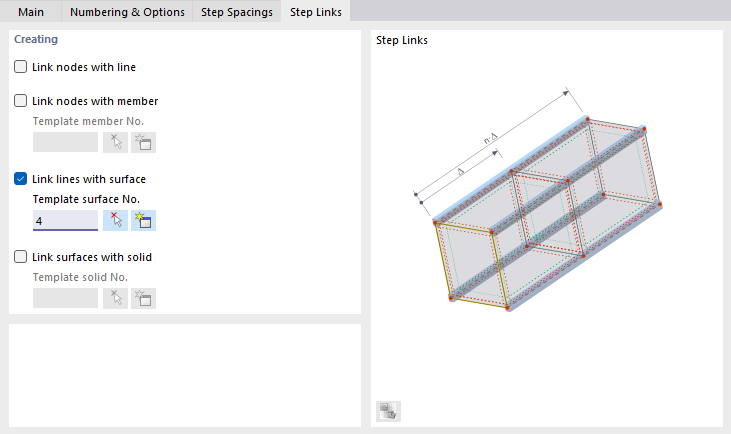The image size is (731, 434).
Task: Check the Link nodes with member box
Action: tap(21, 101)
